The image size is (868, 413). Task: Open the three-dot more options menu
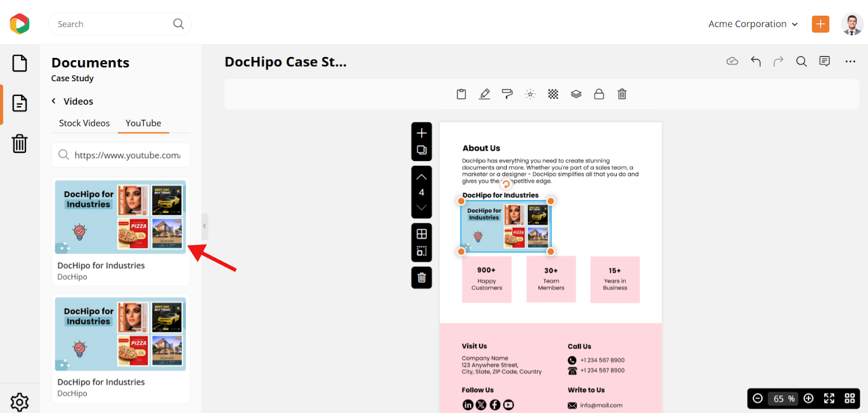click(850, 61)
